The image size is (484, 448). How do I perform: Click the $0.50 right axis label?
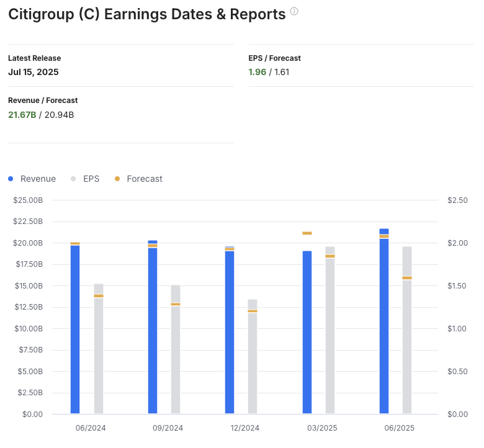pos(458,372)
